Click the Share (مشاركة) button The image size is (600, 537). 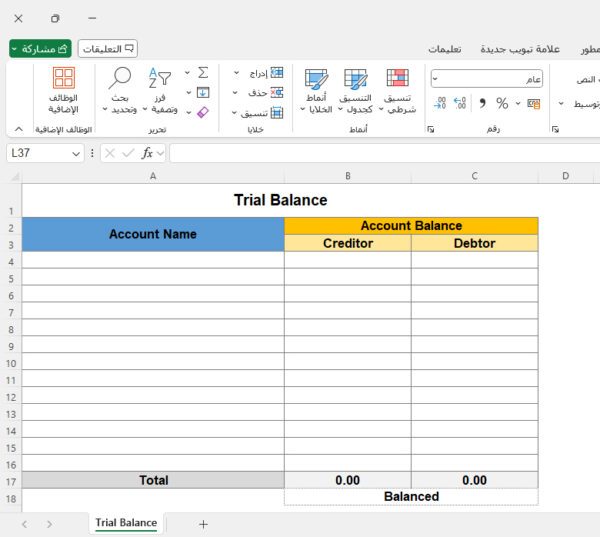tap(40, 48)
